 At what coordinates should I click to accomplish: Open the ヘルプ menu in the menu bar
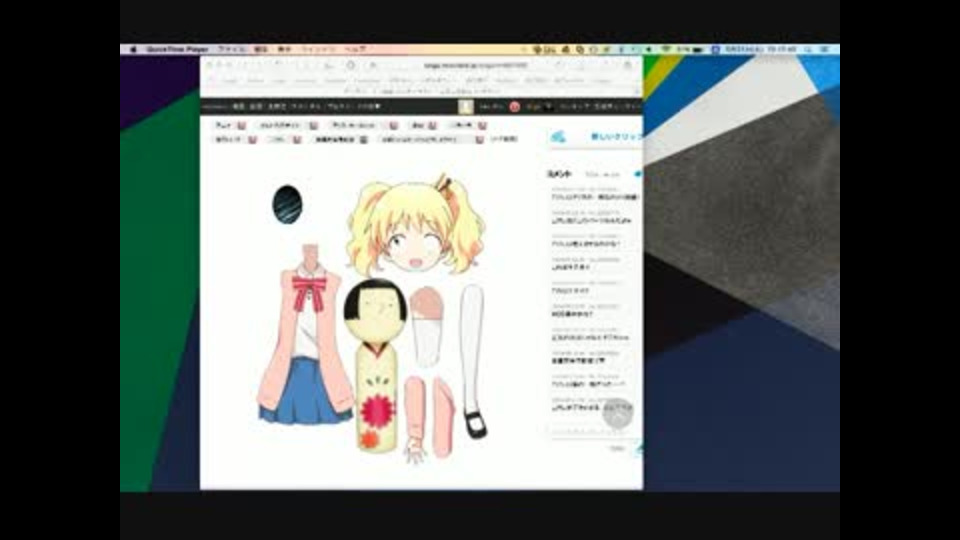(355, 49)
